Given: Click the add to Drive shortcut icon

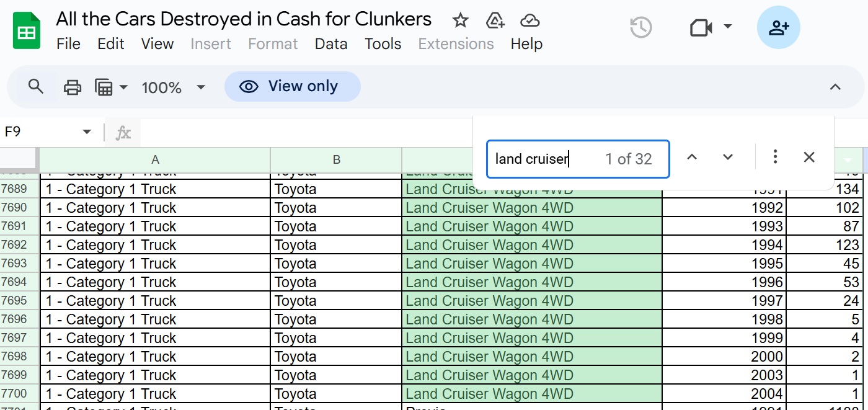Looking at the screenshot, I should [x=495, y=20].
